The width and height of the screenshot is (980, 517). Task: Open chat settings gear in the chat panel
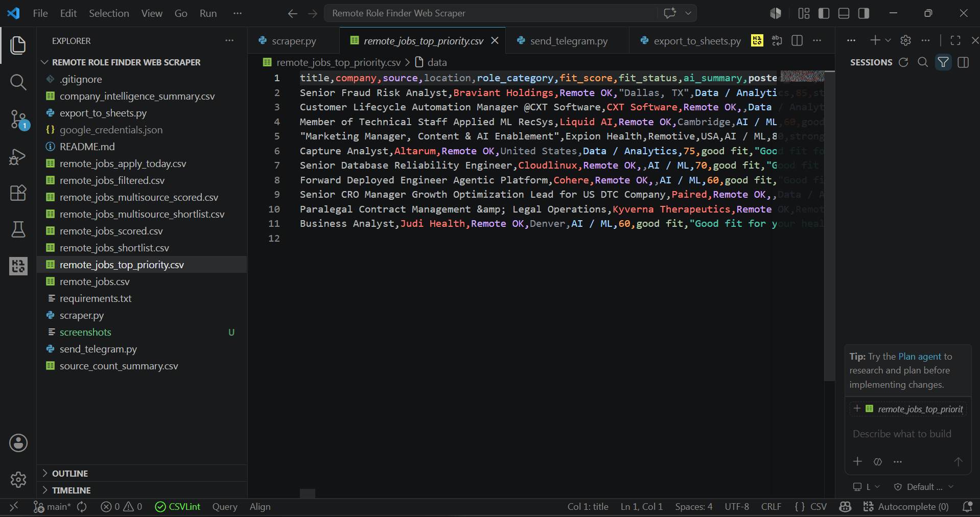pyautogui.click(x=906, y=40)
